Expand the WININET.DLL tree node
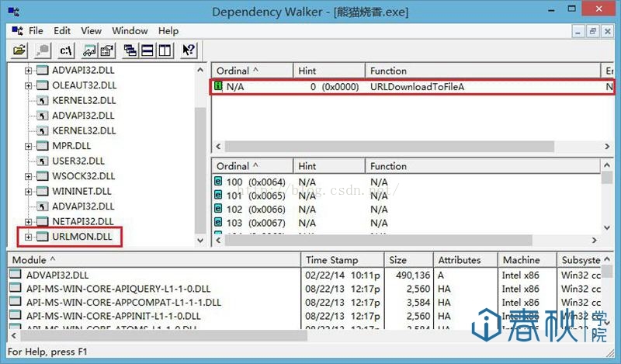621x364 pixels. [x=28, y=191]
